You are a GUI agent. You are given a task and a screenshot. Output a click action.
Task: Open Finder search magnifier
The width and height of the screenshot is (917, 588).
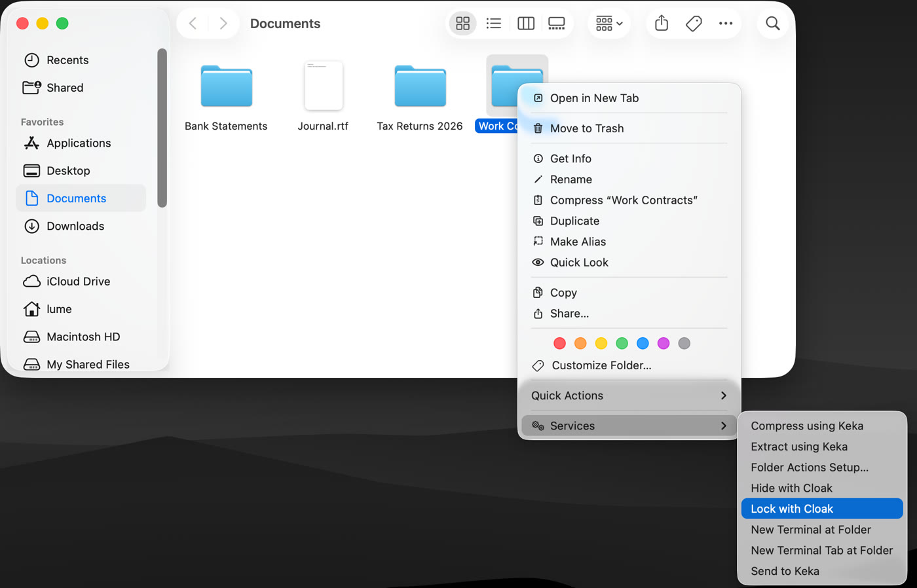click(773, 24)
